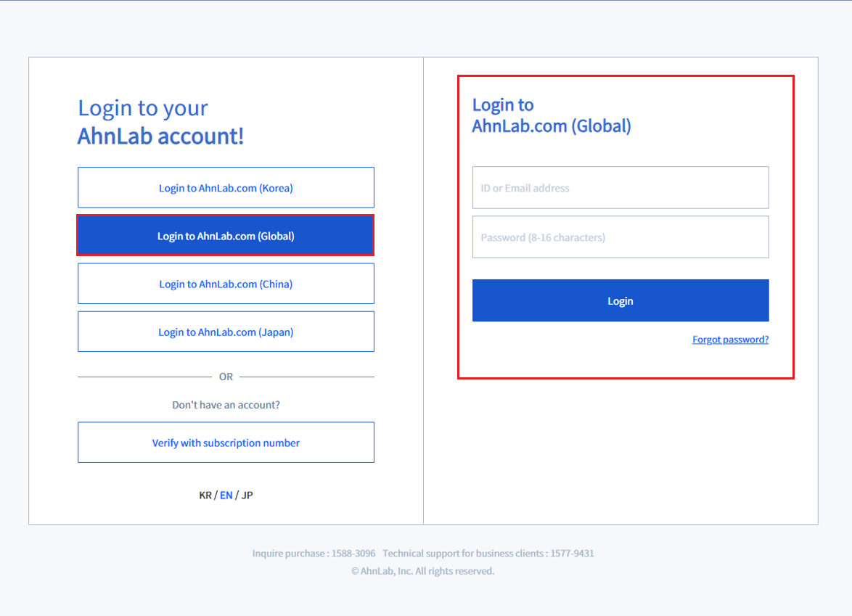Viewport: 852px width, 616px height.
Task: Click Verify with subscription number
Action: pyautogui.click(x=226, y=442)
